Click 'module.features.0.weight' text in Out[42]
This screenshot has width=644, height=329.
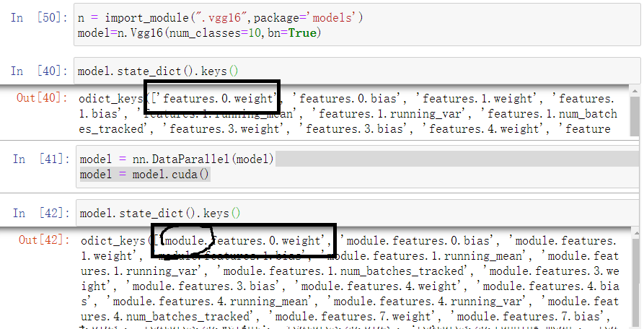[243, 240]
